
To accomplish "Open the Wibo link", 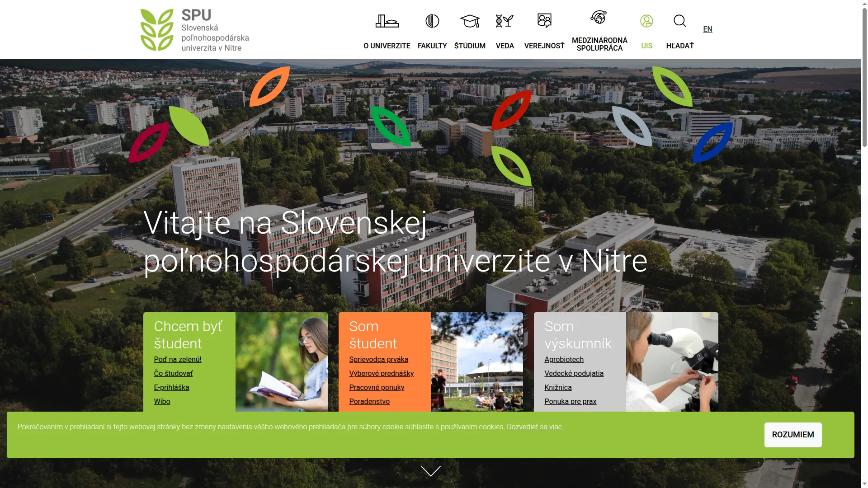I will (x=162, y=401).
